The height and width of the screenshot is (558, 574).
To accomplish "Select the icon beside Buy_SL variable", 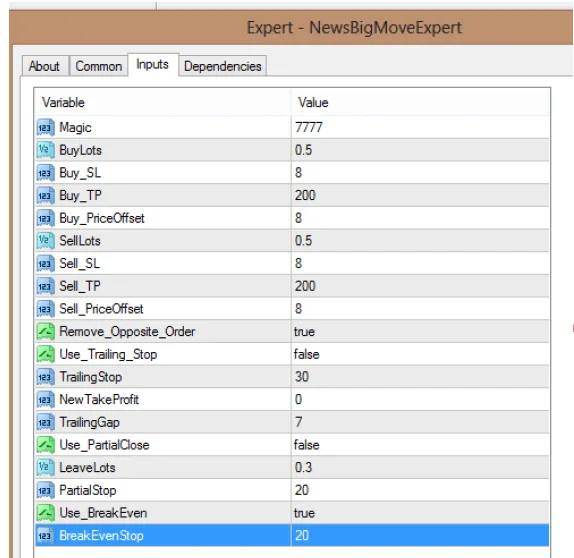I will pyautogui.click(x=45, y=173).
